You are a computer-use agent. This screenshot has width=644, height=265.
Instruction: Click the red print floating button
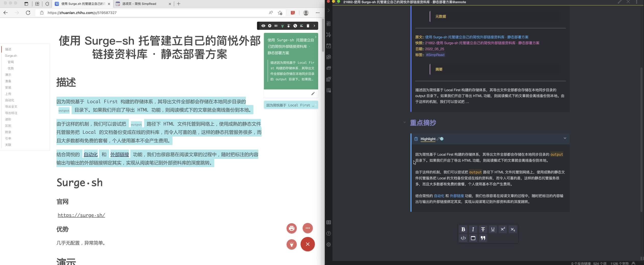(291, 228)
